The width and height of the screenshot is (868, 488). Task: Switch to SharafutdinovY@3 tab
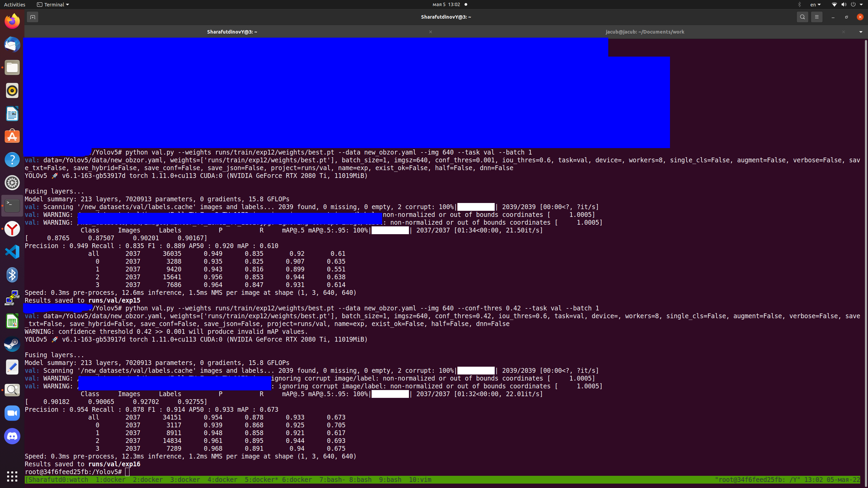point(232,32)
